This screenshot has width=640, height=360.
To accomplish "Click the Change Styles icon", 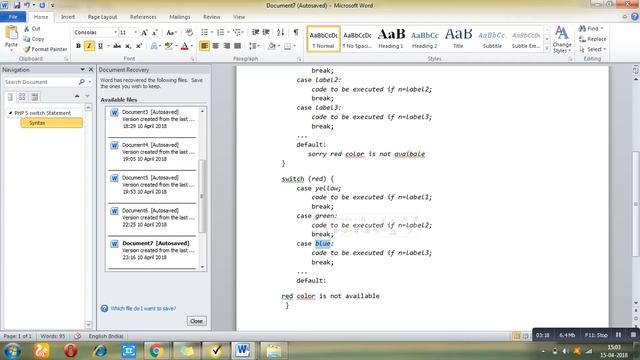I will 562,33.
